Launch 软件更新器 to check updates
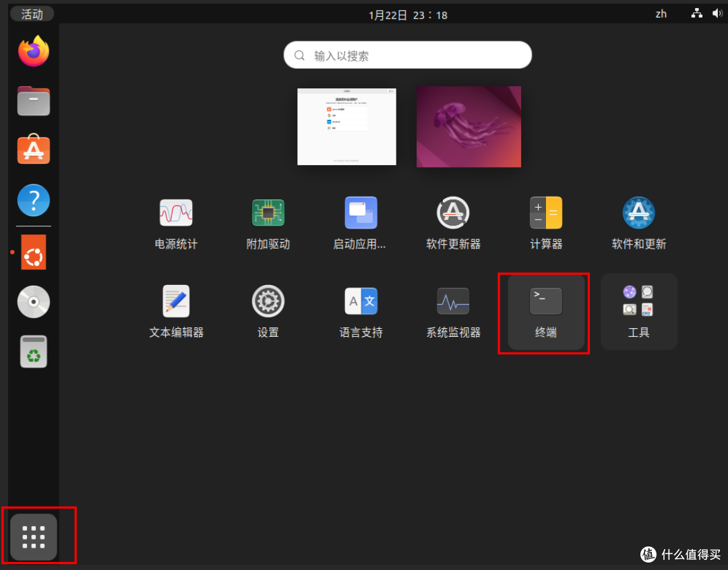The width and height of the screenshot is (728, 570). [x=453, y=222]
